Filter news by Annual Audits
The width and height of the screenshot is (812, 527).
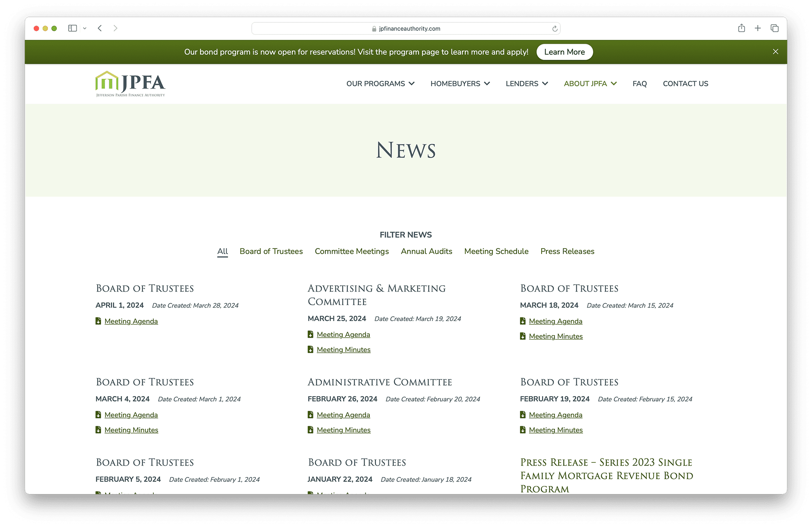(x=426, y=252)
